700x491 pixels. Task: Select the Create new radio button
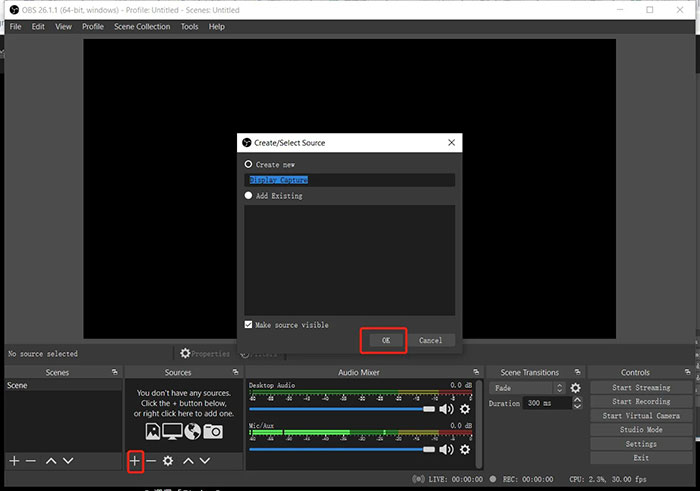pyautogui.click(x=249, y=164)
